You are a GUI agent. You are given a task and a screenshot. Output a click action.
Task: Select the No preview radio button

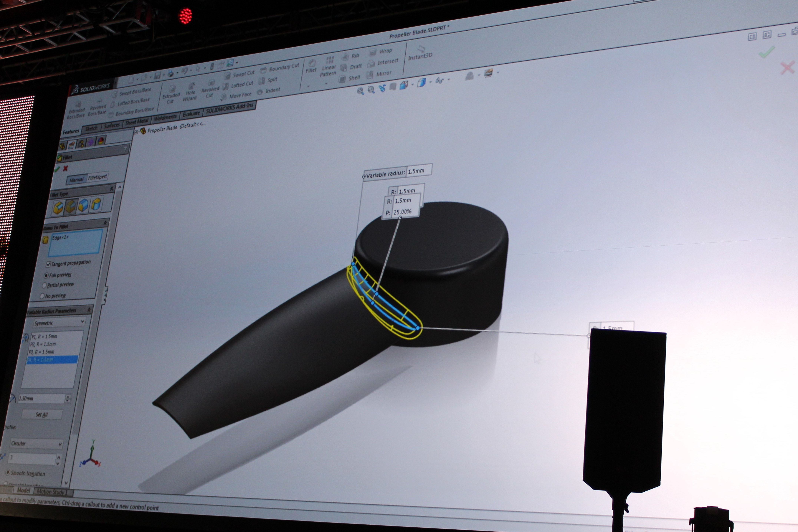[42, 296]
